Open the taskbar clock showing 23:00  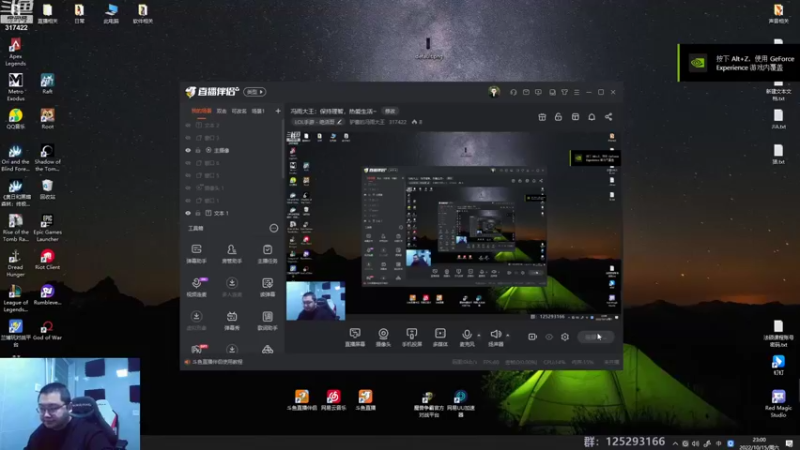click(759, 443)
